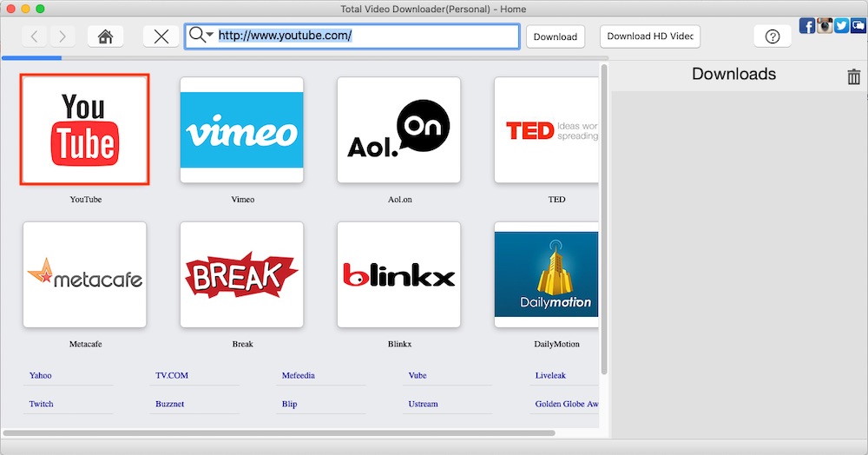Viewport: 868px width, 455px height.
Task: Follow the Mefeedia link
Action: [x=299, y=375]
